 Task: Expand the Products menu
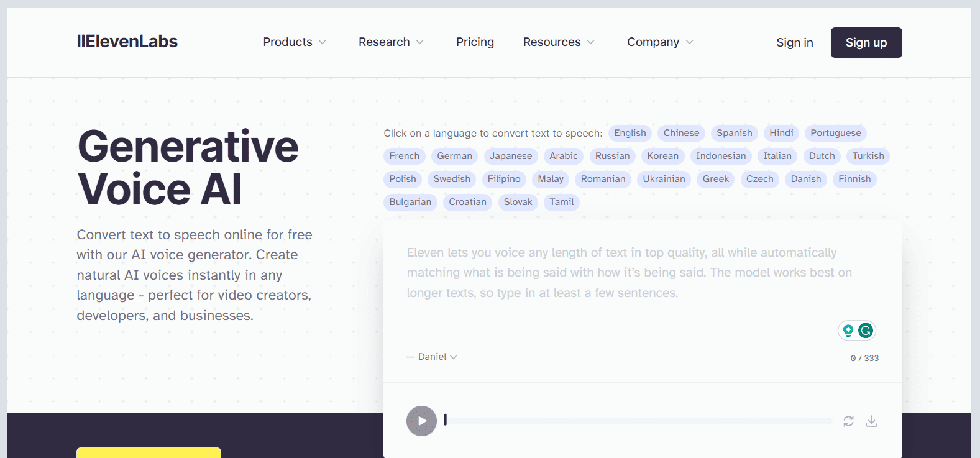294,42
